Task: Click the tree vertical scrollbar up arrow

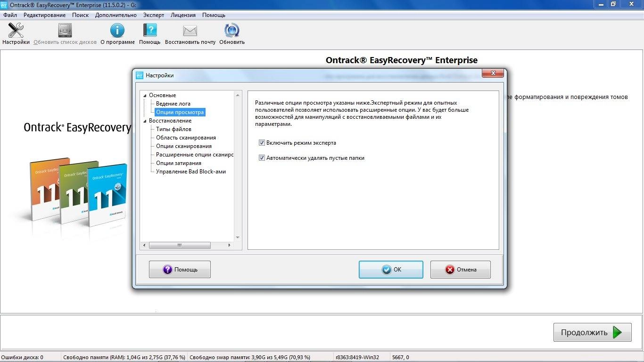Action: 238,95
